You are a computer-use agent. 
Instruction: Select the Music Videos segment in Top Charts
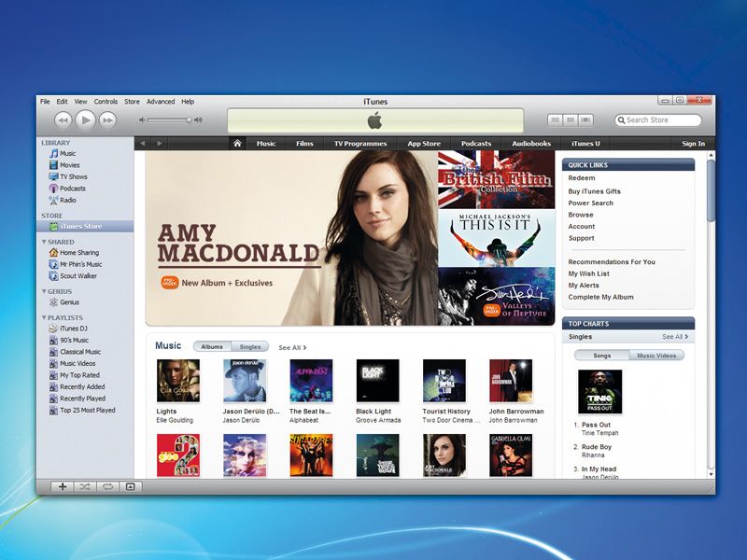click(x=656, y=356)
